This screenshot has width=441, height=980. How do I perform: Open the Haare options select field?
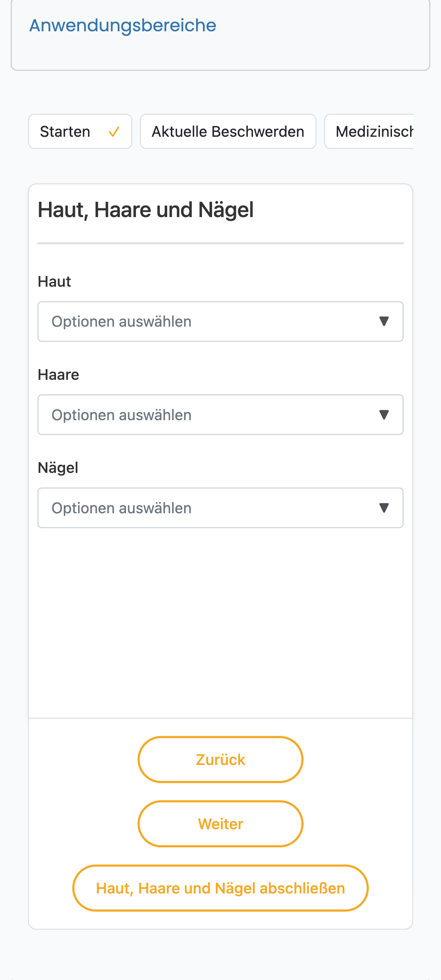pos(220,415)
